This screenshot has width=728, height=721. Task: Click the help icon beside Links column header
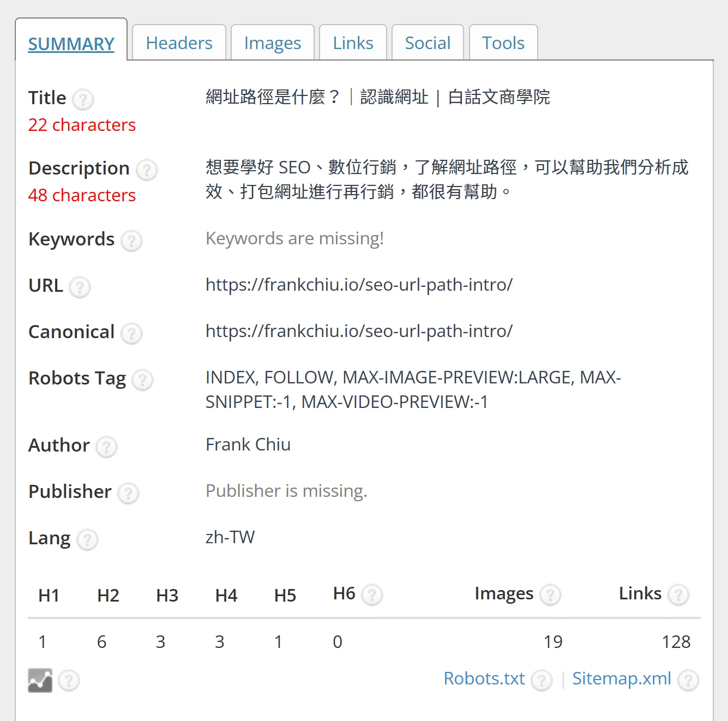click(x=678, y=594)
